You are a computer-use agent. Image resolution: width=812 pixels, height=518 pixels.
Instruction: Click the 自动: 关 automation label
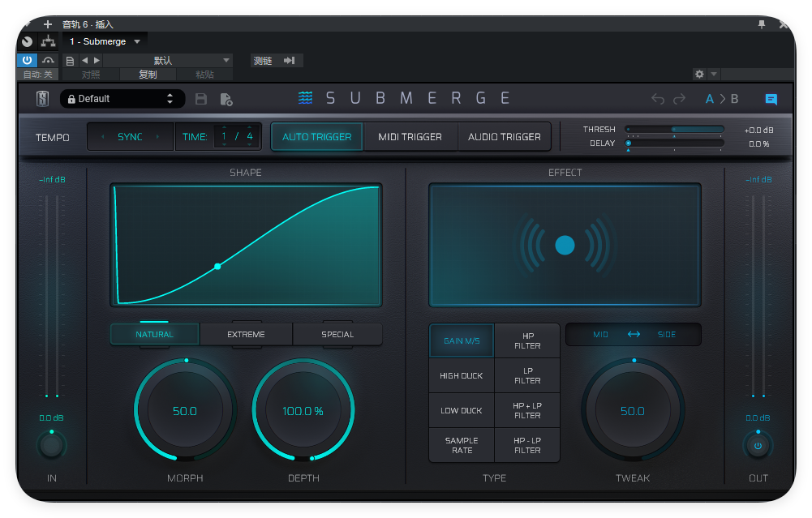point(38,75)
